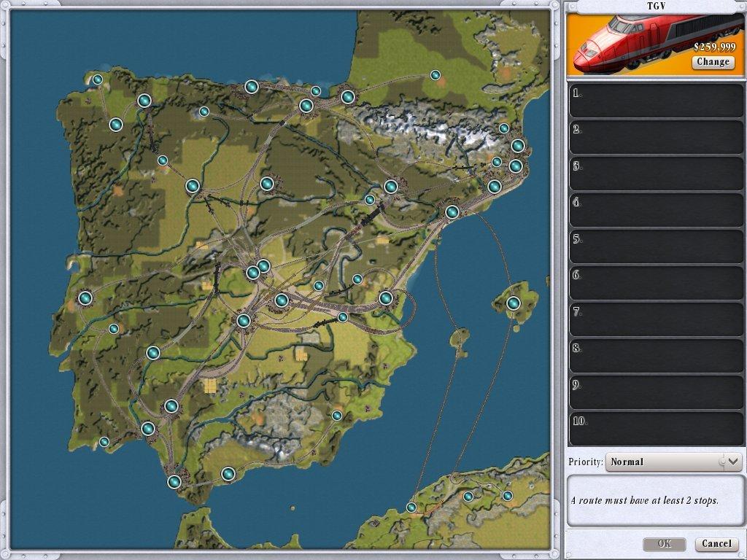Pick the middle North African station

[x=468, y=497]
